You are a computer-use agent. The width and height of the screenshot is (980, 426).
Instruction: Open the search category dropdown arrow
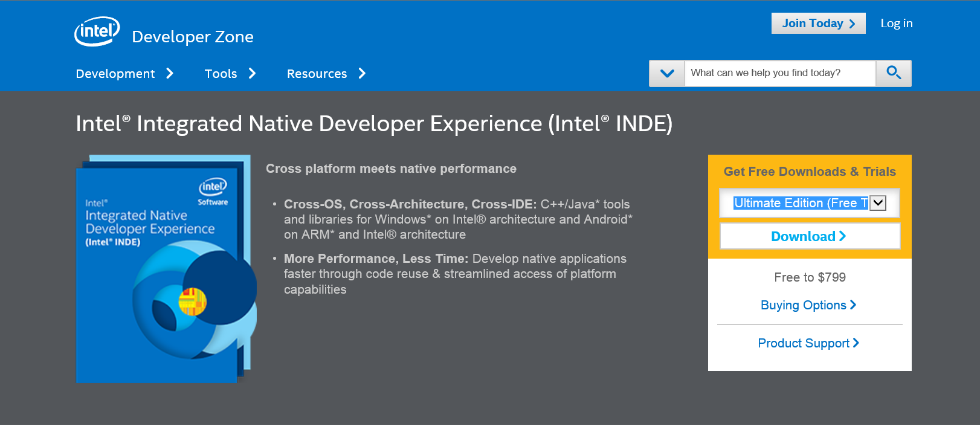[x=667, y=73]
